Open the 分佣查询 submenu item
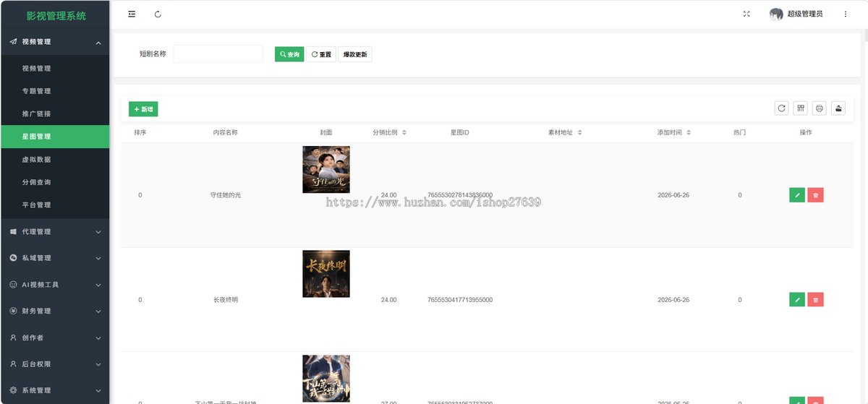The width and height of the screenshot is (868, 404). 55,182
